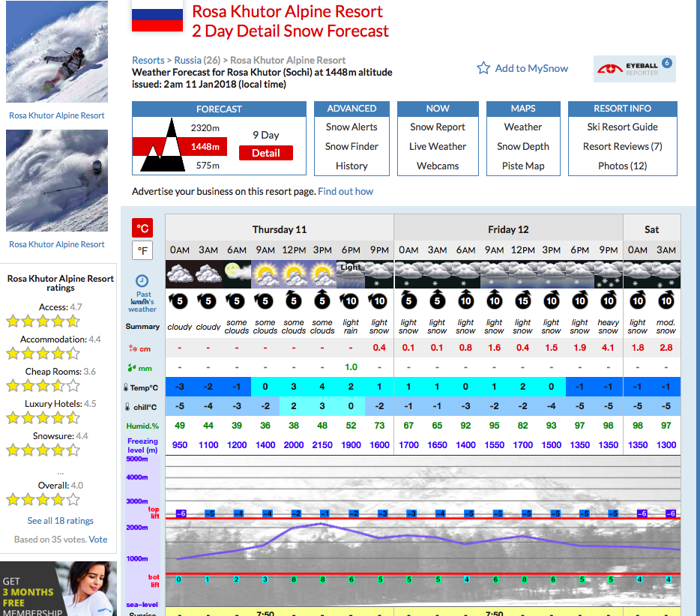Viewport: 700px width, 616px height.
Task: Open the Piste Map
Action: [x=523, y=166]
